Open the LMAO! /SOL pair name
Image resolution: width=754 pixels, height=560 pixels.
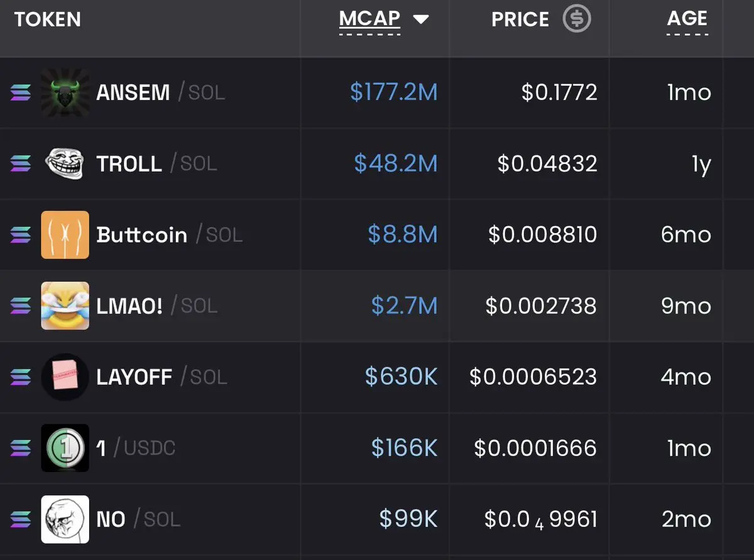tap(156, 306)
